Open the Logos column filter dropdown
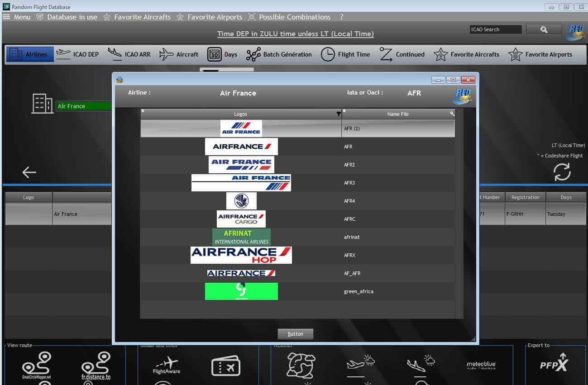 coord(338,114)
